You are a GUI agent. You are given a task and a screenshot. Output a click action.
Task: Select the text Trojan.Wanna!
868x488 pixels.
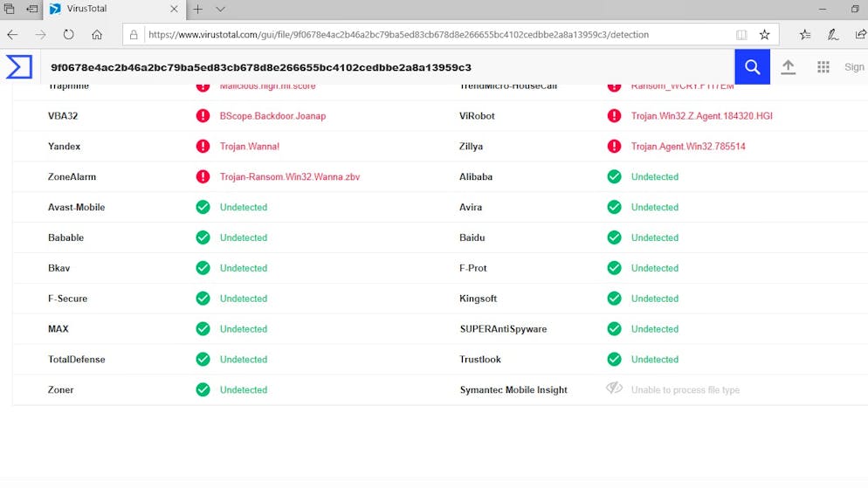click(250, 146)
